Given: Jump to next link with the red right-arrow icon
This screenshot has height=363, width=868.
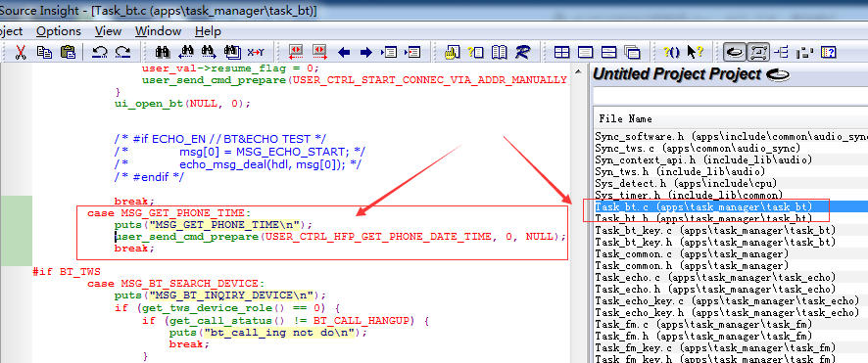Looking at the screenshot, I should tap(319, 53).
